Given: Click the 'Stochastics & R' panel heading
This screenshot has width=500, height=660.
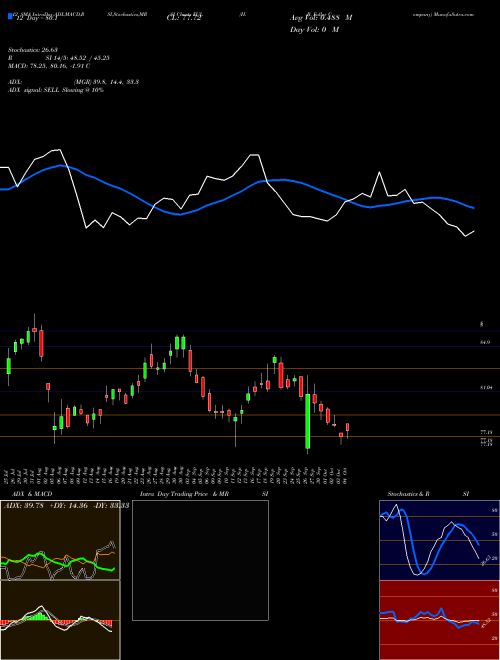Looking at the screenshot, I should [x=408, y=494].
